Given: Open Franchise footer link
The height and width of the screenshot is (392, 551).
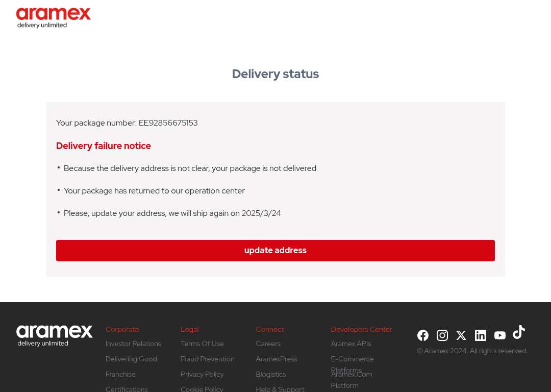Looking at the screenshot, I should pyautogui.click(x=120, y=375).
